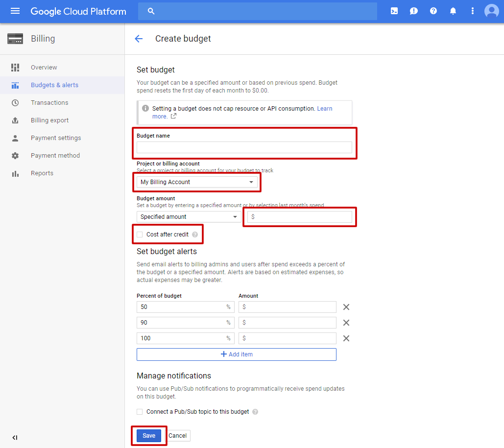The height and width of the screenshot is (448, 504).
Task: Open the Cloud Shell terminal icon
Action: [x=394, y=11]
